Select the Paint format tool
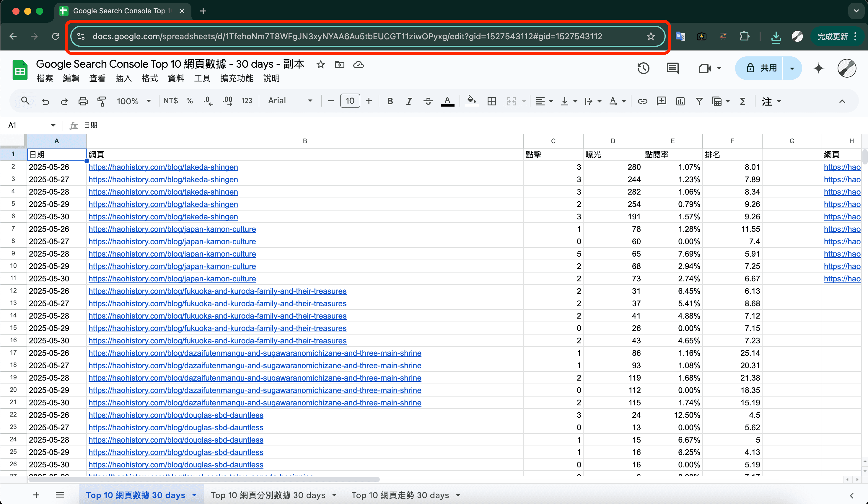 (x=102, y=100)
